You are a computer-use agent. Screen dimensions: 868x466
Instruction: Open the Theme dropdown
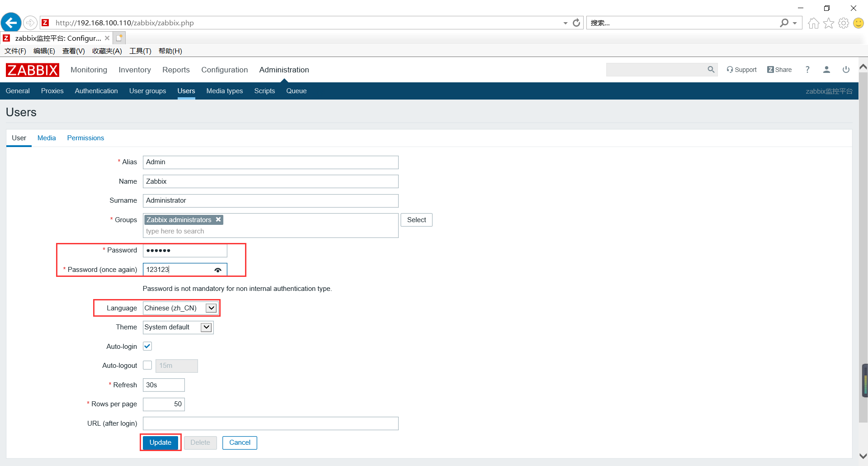click(178, 327)
